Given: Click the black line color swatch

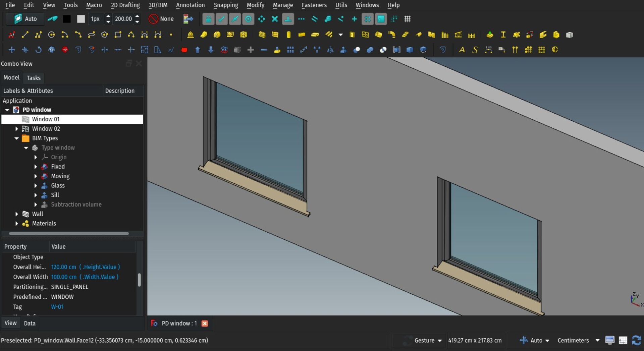Looking at the screenshot, I should coord(67,19).
